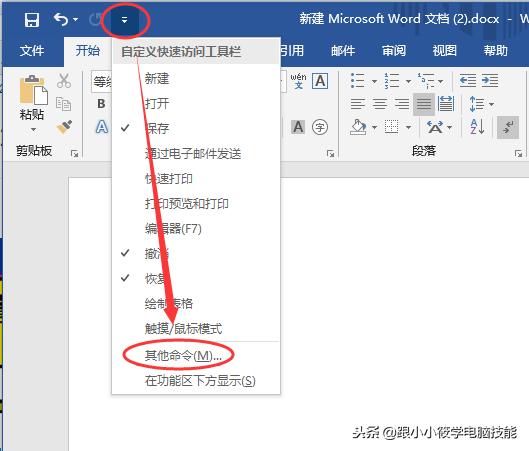This screenshot has width=529, height=451.
Task: Select Center alignment icon
Action: pyautogui.click(x=380, y=104)
